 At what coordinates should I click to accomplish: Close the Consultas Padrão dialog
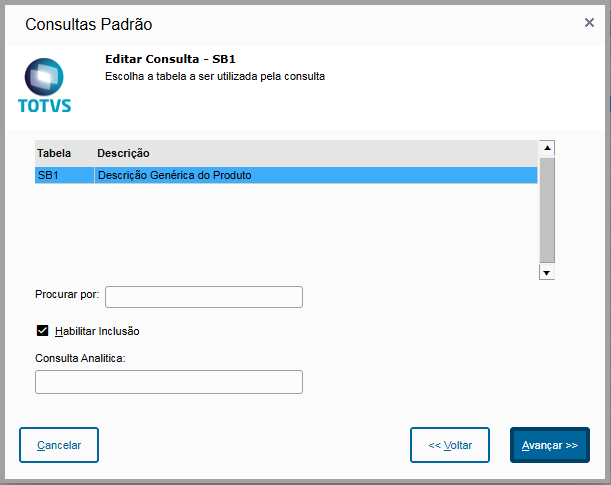pos(589,23)
